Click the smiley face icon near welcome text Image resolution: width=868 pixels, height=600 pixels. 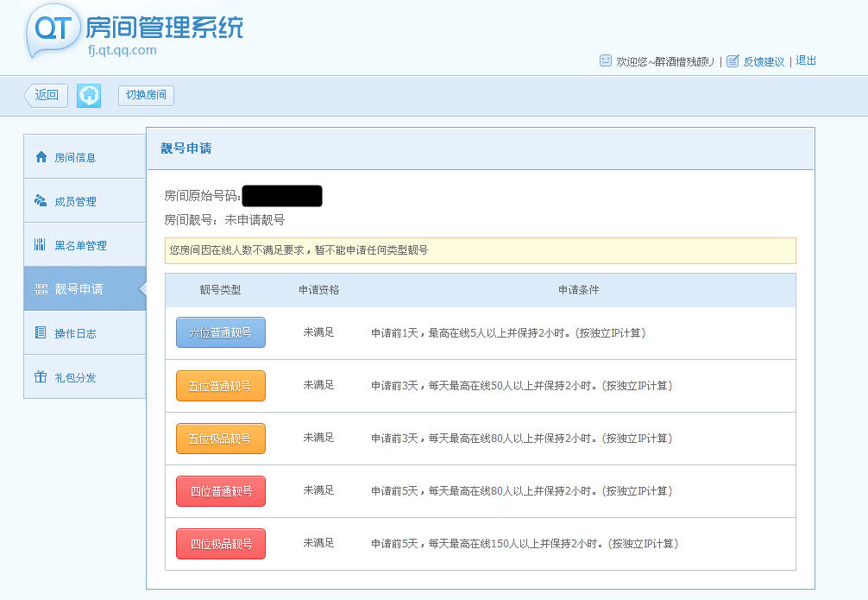pos(606,60)
